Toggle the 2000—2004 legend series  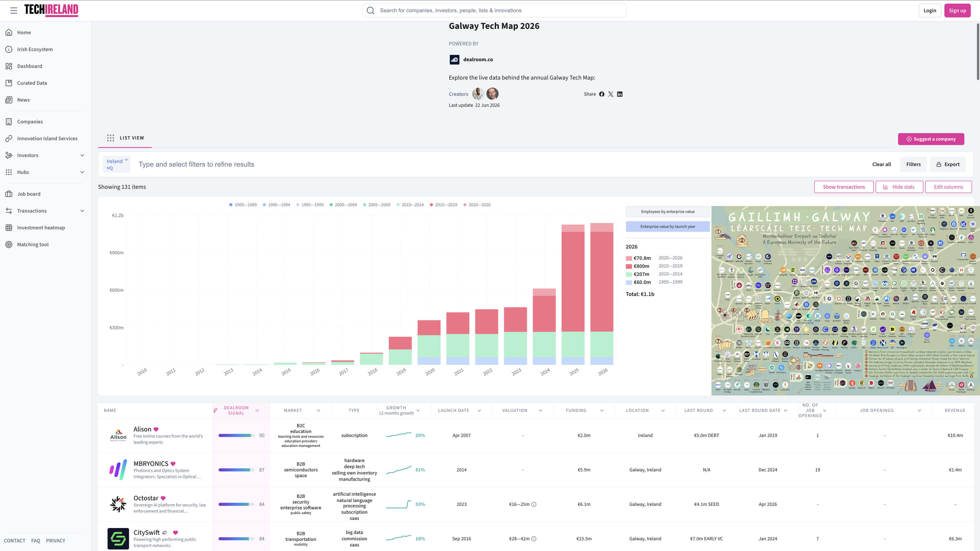point(343,205)
